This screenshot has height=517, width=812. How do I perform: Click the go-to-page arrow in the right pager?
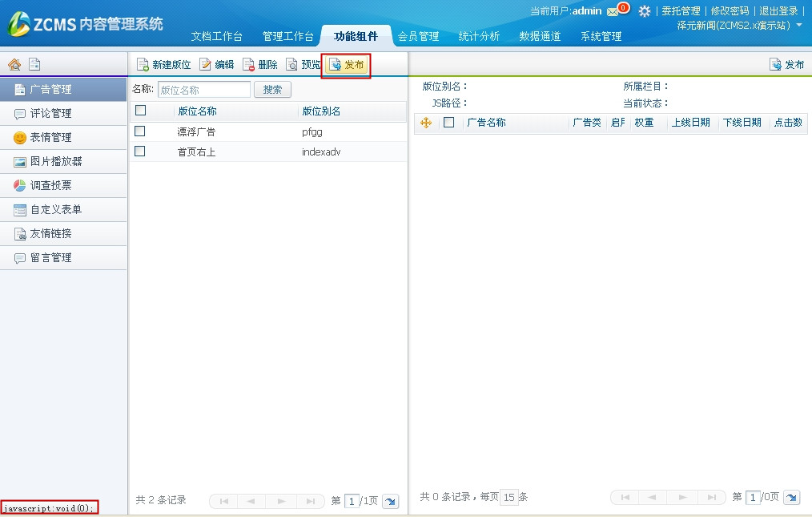pos(790,498)
